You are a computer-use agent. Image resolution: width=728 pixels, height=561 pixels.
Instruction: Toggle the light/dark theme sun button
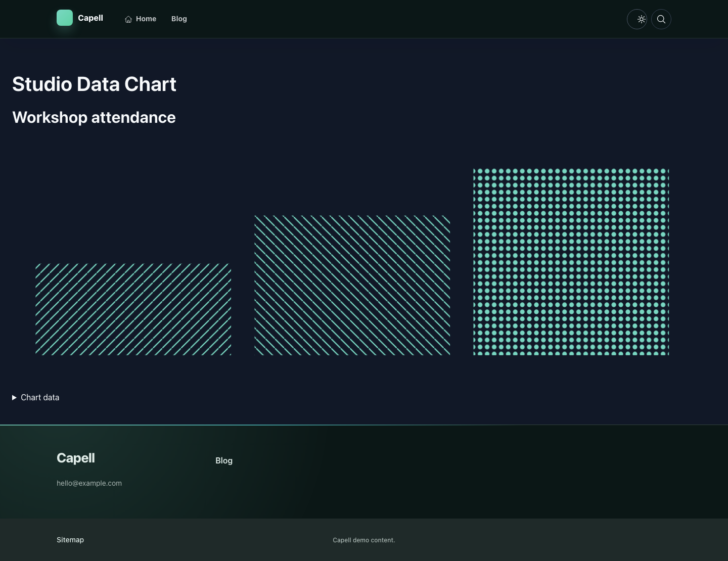[x=637, y=19]
